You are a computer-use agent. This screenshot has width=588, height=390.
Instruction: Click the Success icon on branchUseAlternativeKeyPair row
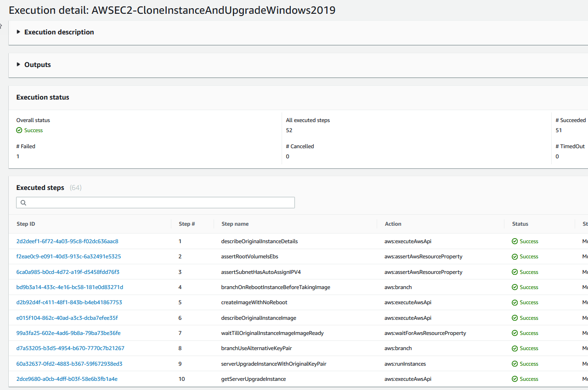[x=514, y=348]
